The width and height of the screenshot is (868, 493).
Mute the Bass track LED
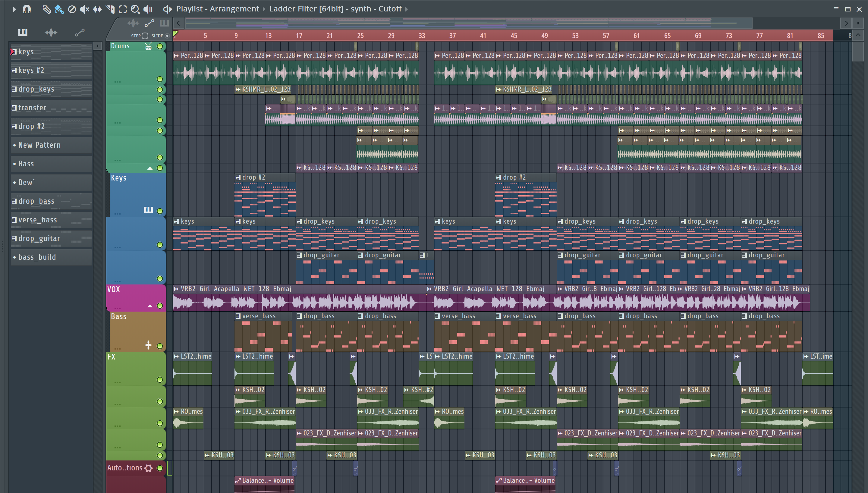click(160, 346)
